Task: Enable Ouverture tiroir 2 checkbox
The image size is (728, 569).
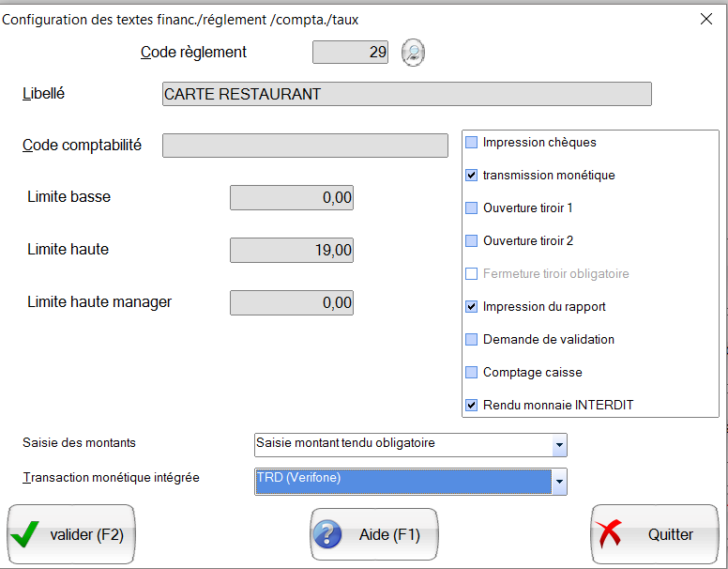Action: [472, 241]
